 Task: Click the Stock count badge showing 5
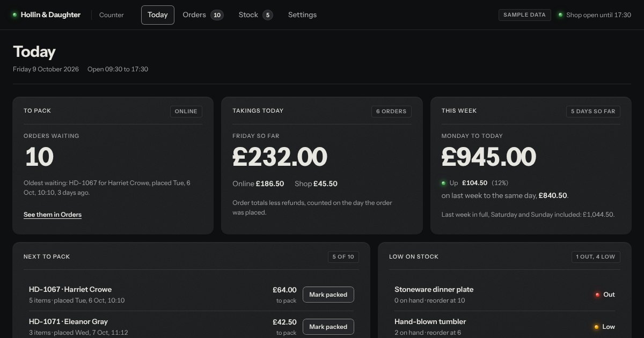coord(268,15)
